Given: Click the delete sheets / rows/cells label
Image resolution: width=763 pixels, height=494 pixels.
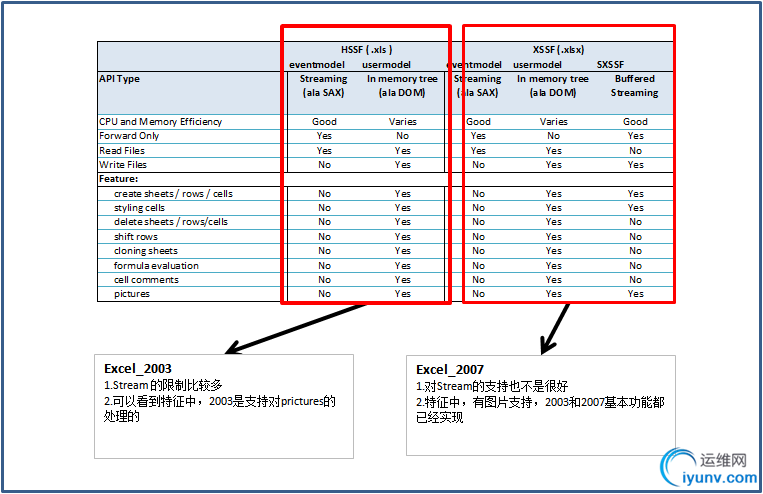Looking at the screenshot, I should tap(170, 222).
